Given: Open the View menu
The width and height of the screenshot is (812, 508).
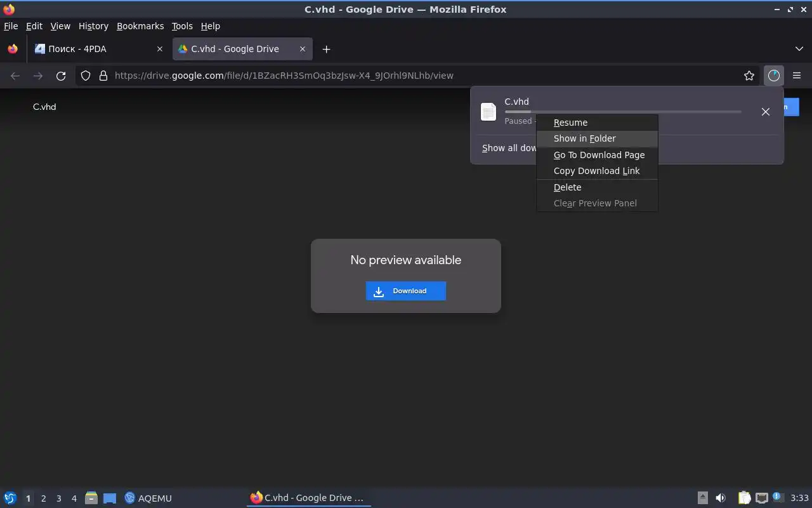Looking at the screenshot, I should pos(60,26).
